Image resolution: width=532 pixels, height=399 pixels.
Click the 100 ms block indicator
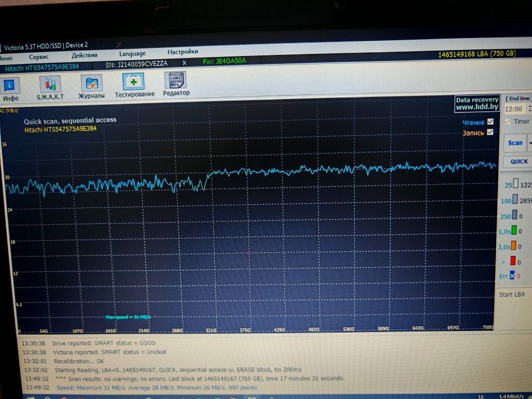515,199
